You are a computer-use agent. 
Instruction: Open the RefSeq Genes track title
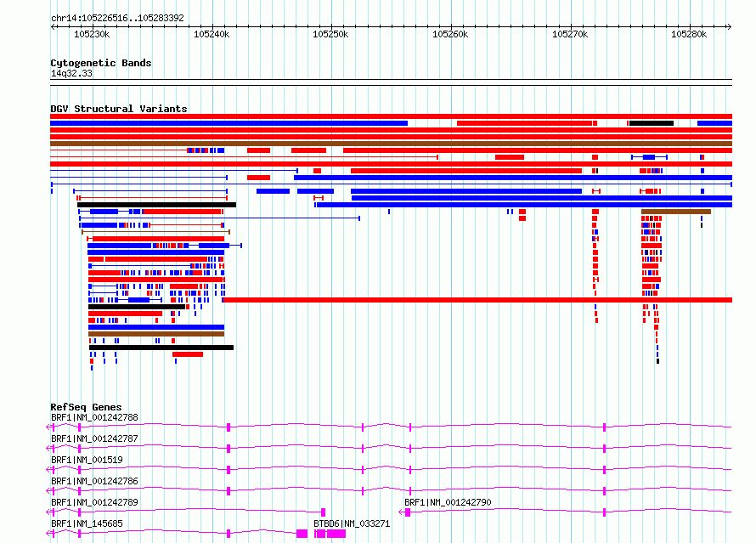tap(86, 407)
